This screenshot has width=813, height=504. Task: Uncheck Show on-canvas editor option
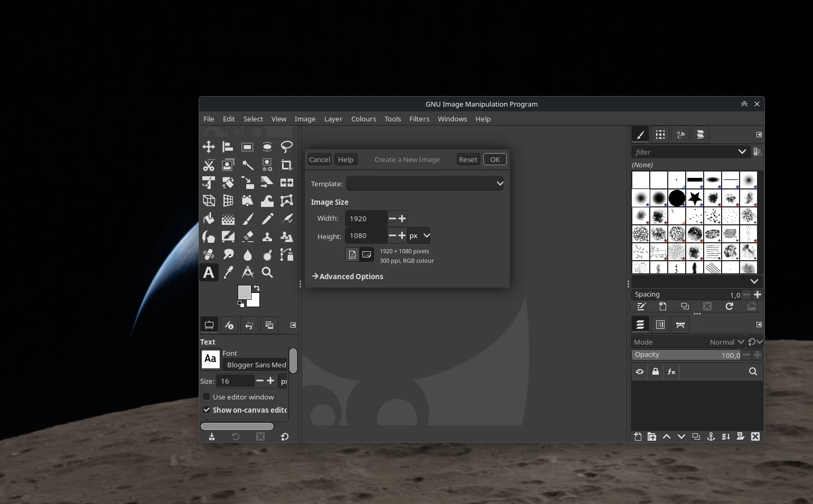207,410
